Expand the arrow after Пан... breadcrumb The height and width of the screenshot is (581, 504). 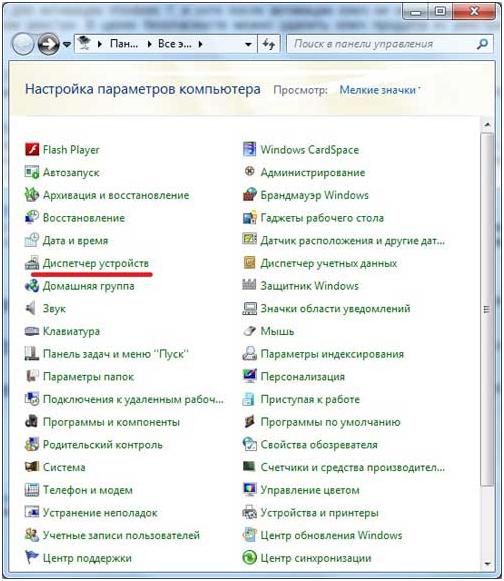(x=149, y=44)
